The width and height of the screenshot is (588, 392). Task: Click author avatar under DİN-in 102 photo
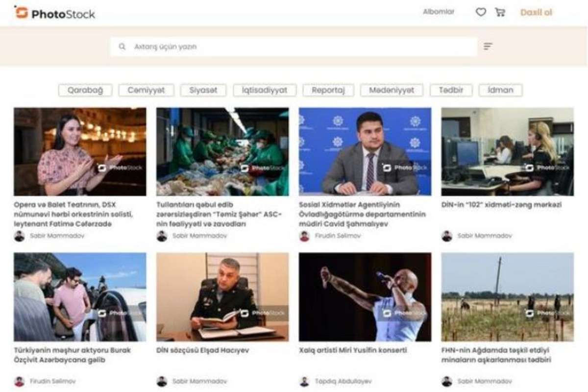(447, 236)
